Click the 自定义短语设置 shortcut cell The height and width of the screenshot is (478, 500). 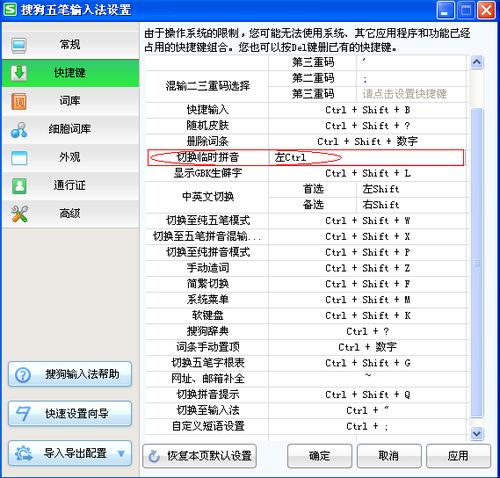click(367, 426)
